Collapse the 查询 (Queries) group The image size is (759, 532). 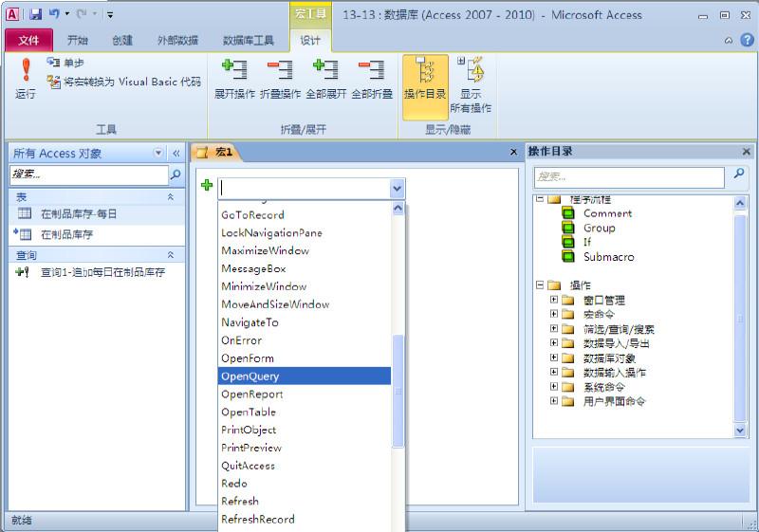(x=171, y=255)
